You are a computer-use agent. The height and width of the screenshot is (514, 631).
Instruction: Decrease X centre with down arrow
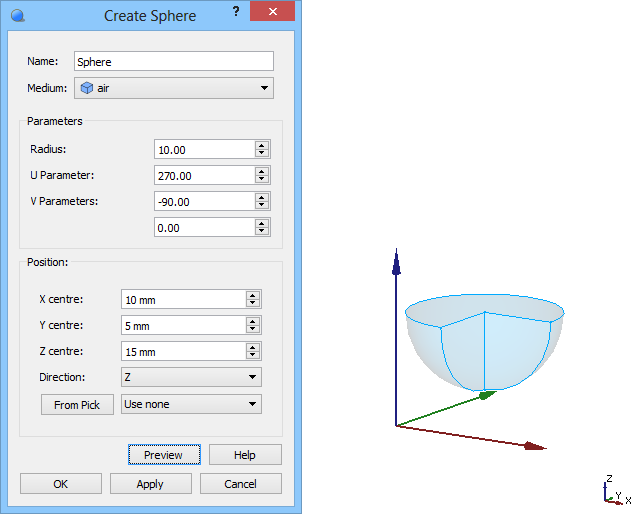click(x=253, y=303)
